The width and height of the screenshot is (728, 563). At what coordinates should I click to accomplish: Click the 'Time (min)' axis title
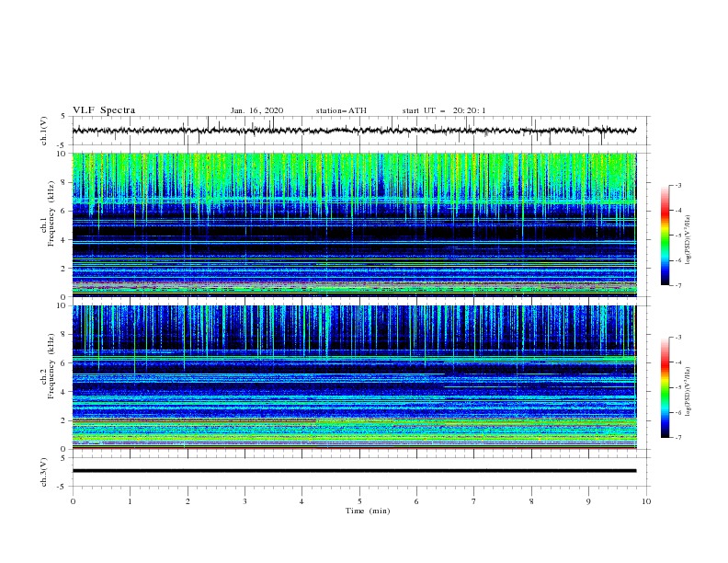pyautogui.click(x=368, y=511)
